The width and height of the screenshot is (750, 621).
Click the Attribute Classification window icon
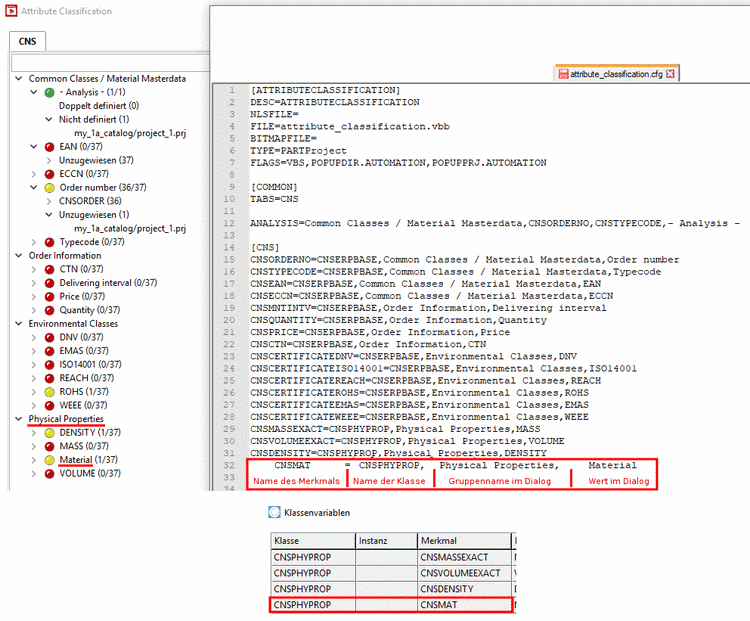[11, 11]
